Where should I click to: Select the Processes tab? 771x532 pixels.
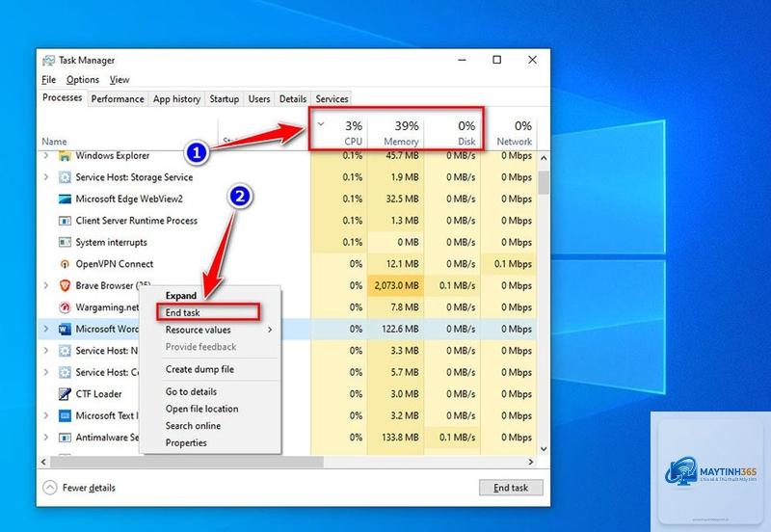pyautogui.click(x=62, y=98)
